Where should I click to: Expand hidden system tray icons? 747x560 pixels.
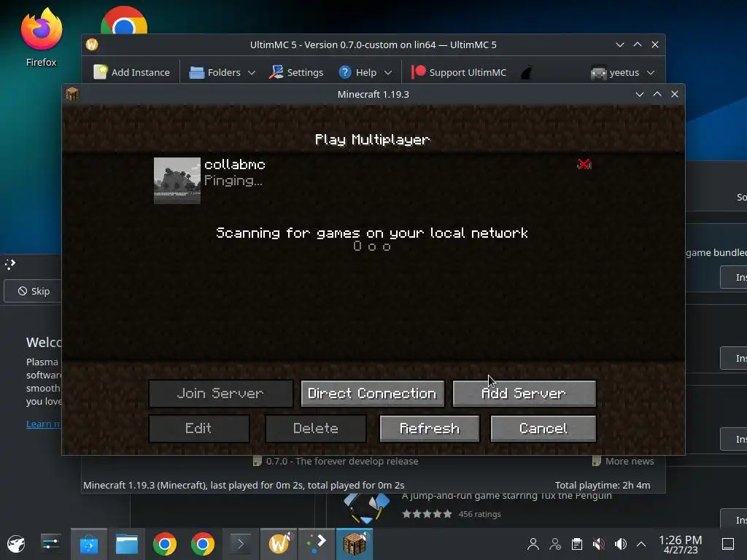[641, 544]
